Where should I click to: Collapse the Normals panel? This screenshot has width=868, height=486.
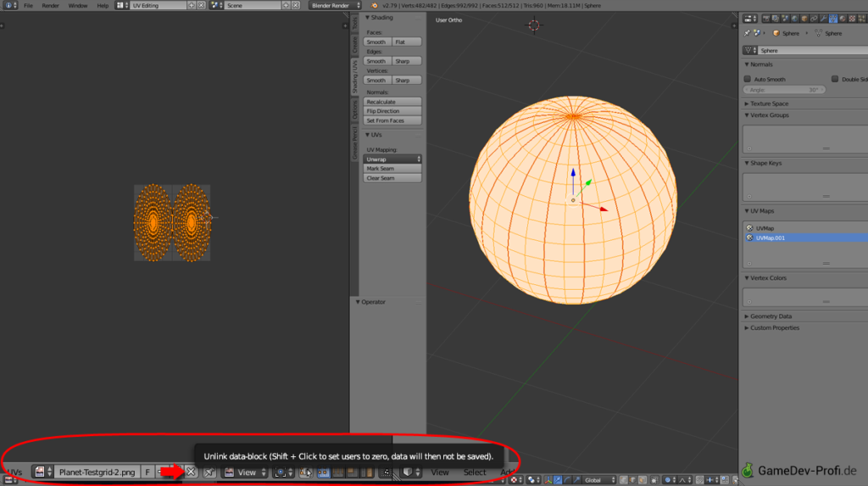[759, 64]
